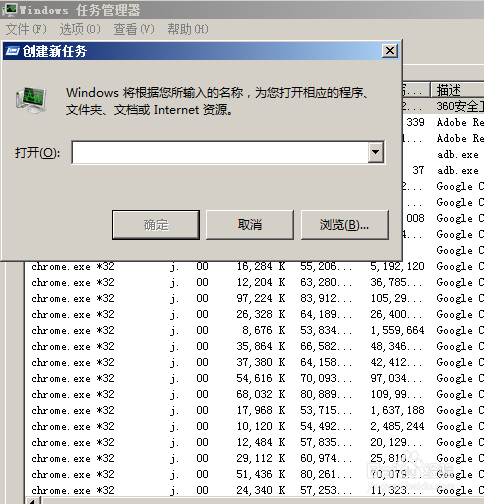Click the 60,974... value cell
Screen dimensions: 484x504
pos(326,458)
